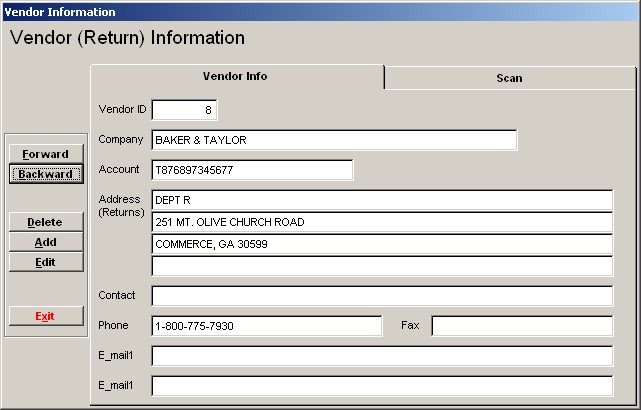The height and width of the screenshot is (410, 641).
Task: Click the Address (Returns) label
Action: tap(121, 206)
